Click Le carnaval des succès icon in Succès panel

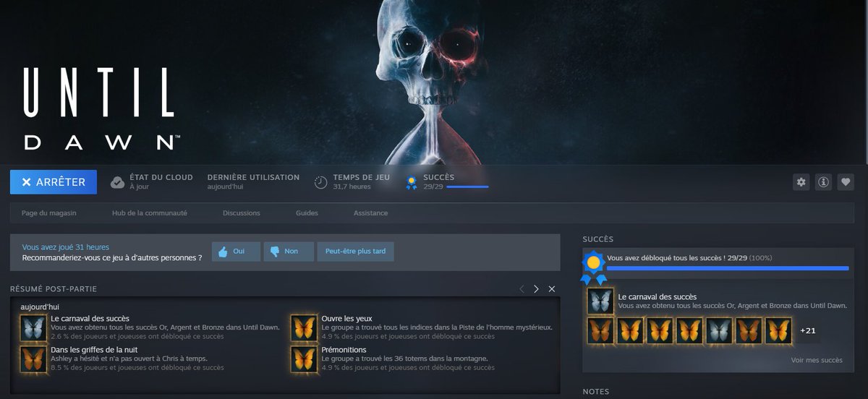[x=600, y=301]
